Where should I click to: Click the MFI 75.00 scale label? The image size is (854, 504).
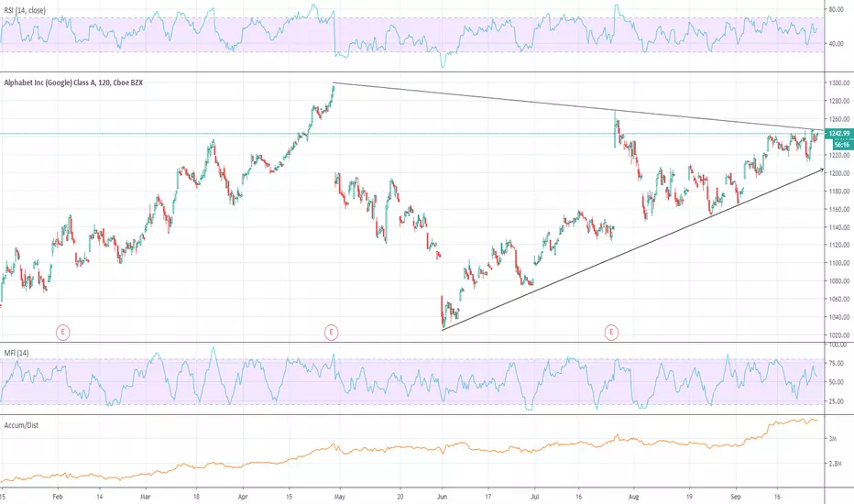click(836, 363)
